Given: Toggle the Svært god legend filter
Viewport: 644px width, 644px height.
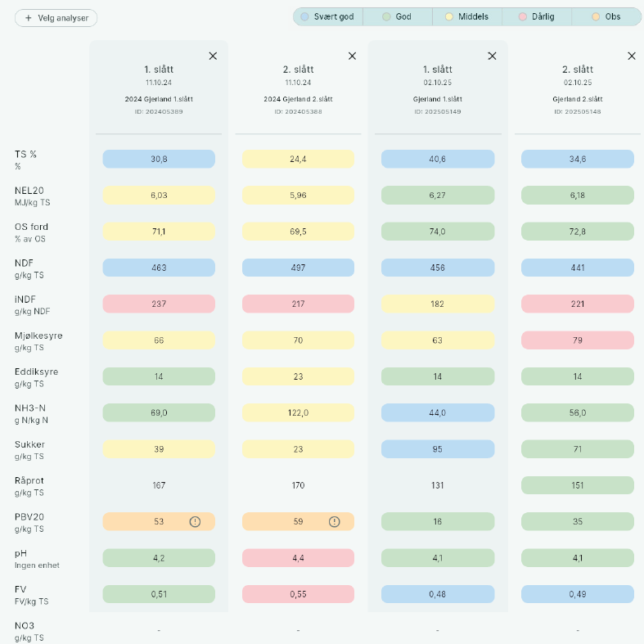Looking at the screenshot, I should tap(327, 16).
